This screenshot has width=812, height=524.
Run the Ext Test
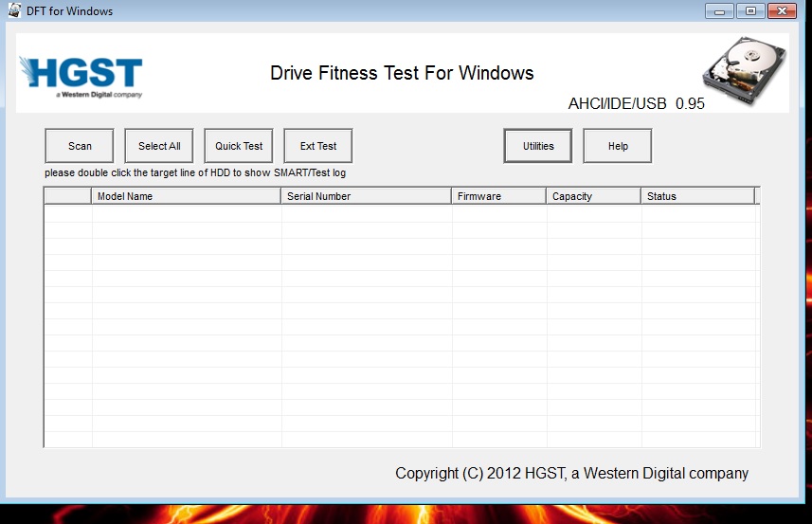(318, 146)
